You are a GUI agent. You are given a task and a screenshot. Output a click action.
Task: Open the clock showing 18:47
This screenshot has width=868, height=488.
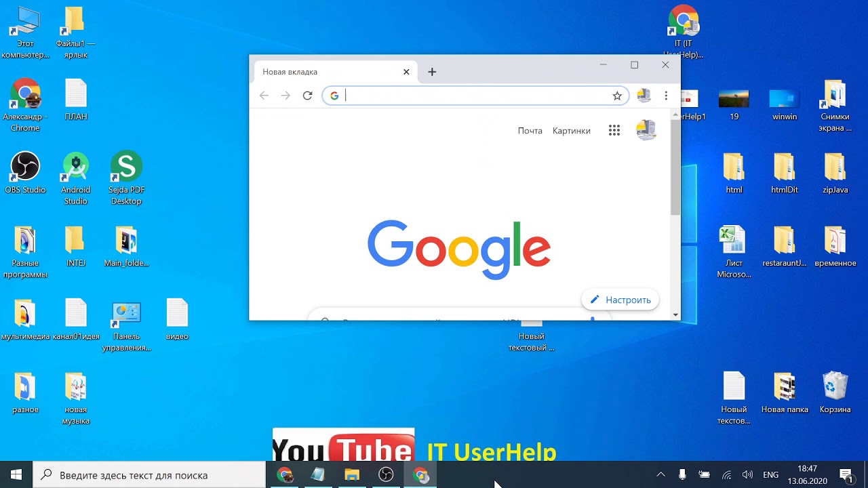pyautogui.click(x=807, y=474)
